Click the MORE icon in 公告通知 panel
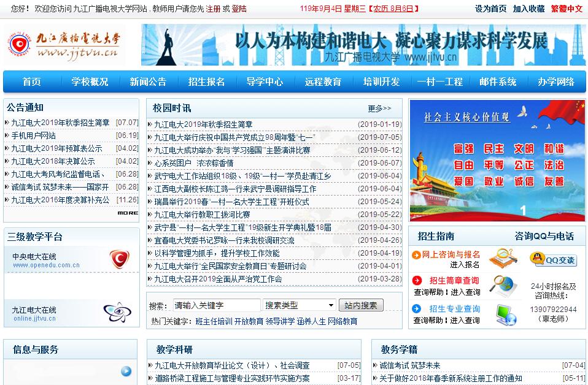Viewport: 588px width, 385px height. click(x=128, y=213)
